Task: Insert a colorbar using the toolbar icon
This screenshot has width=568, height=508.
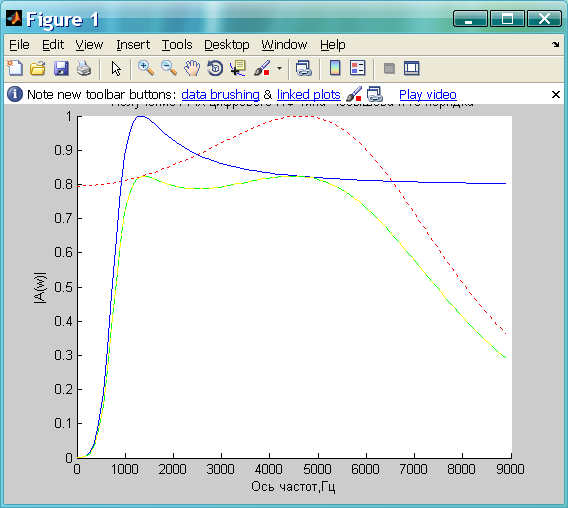Action: point(335,68)
